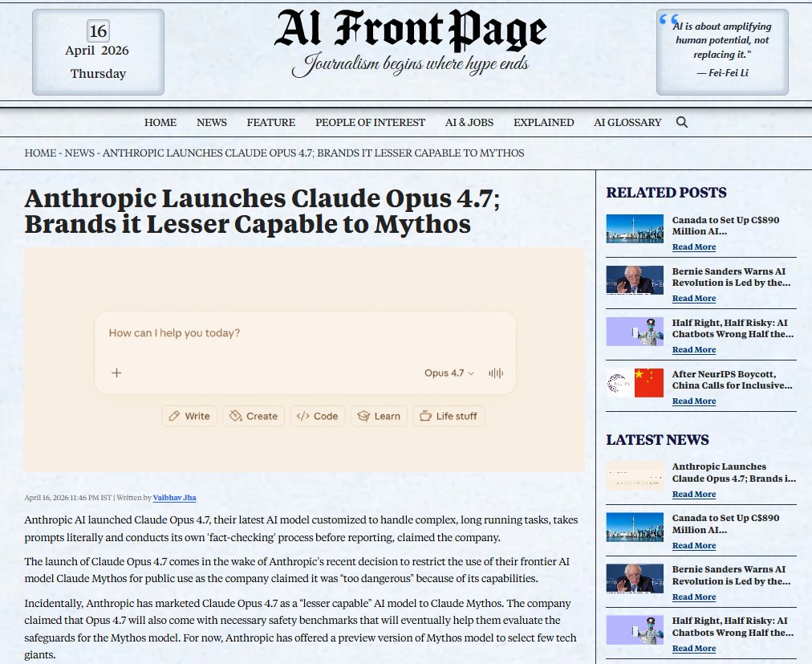Open the FEATURE navigation item
The width and height of the screenshot is (812, 664).
(271, 122)
